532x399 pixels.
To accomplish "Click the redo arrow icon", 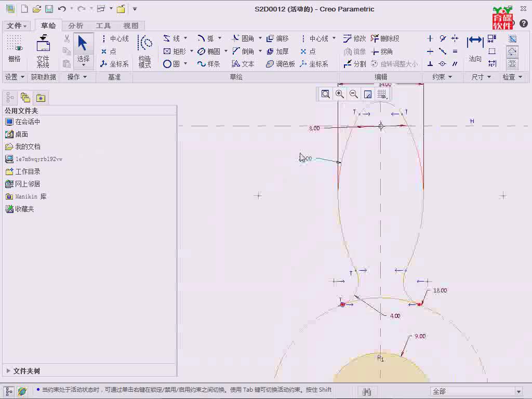I will 81,9.
